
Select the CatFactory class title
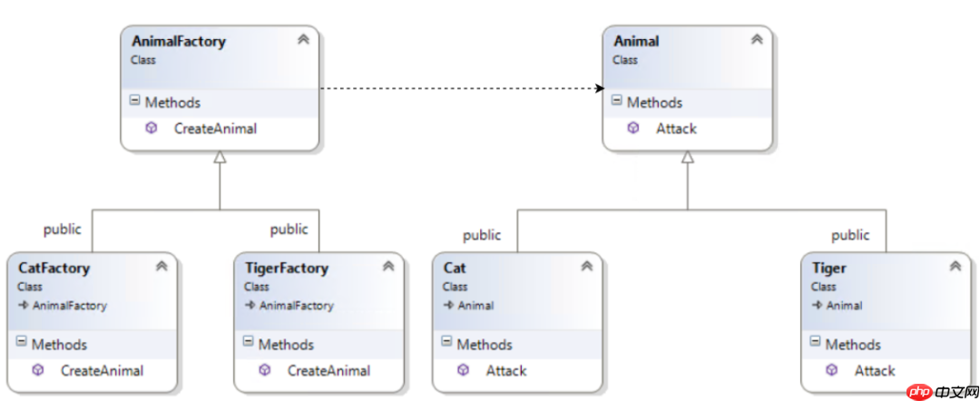click(54, 269)
